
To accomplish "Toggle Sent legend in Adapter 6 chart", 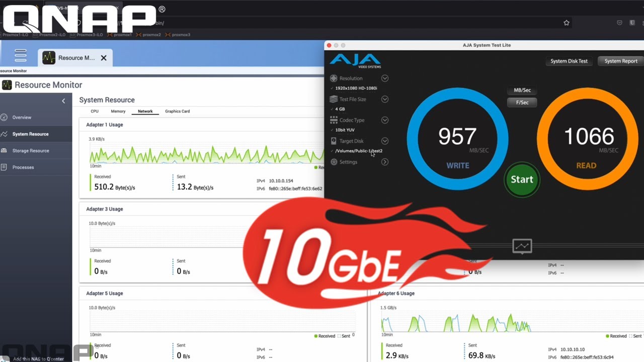I will [x=635, y=336].
